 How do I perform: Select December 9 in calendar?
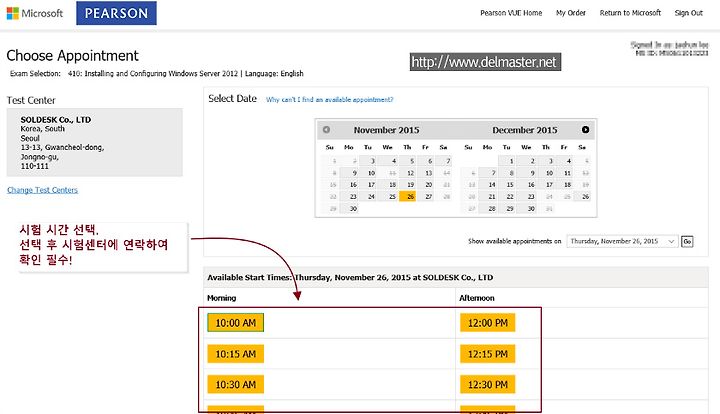coord(527,173)
